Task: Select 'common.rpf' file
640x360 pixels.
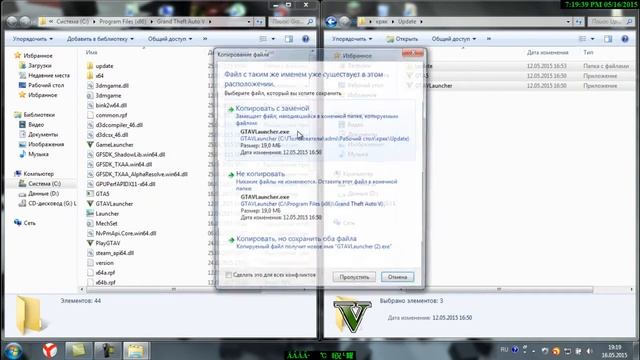Action: pos(111,115)
